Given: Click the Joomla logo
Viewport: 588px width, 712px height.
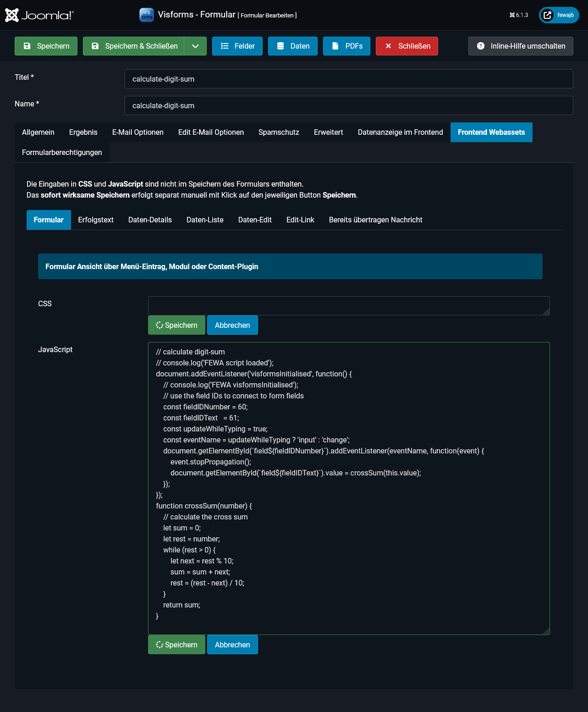Looking at the screenshot, I should coord(39,15).
